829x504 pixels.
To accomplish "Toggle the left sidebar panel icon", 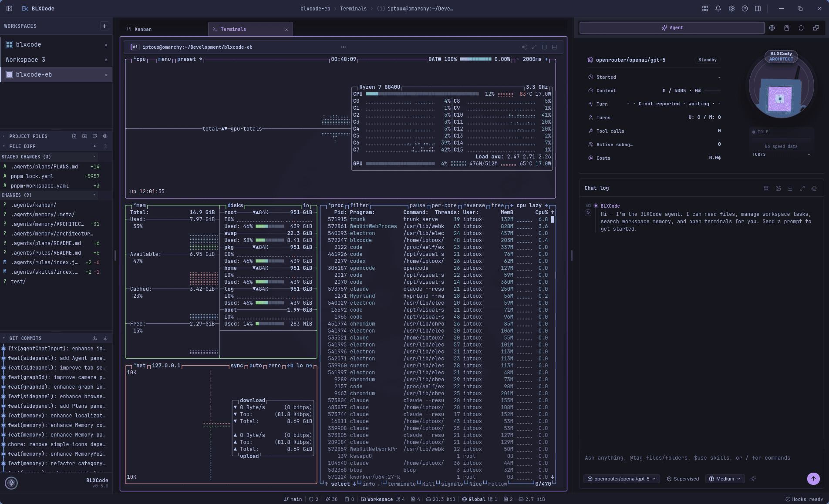I will pyautogui.click(x=10, y=9).
